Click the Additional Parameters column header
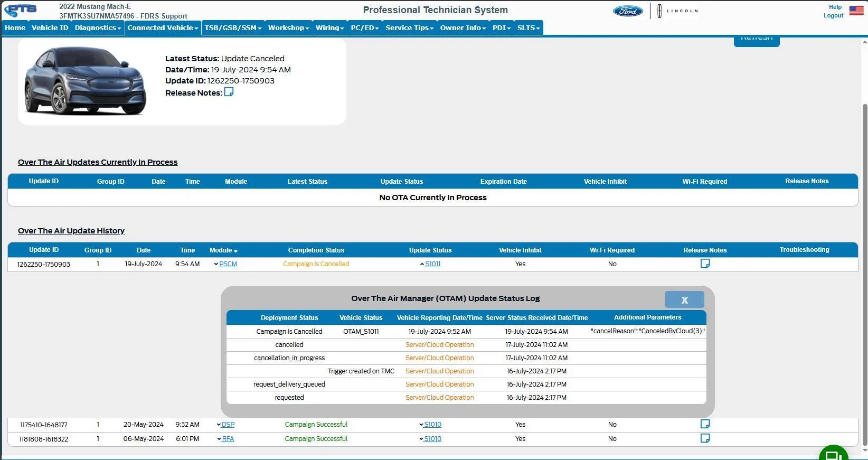Viewport: 868px width, 460px height. [x=648, y=317]
